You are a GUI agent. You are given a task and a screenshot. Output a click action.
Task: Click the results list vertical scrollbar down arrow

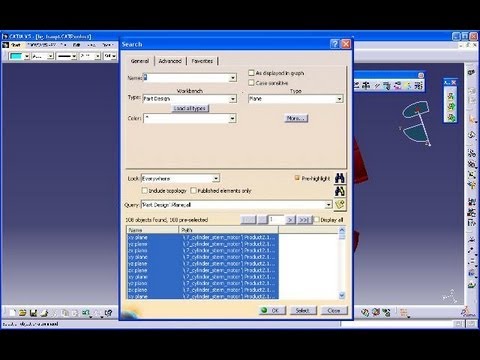pos(342,295)
